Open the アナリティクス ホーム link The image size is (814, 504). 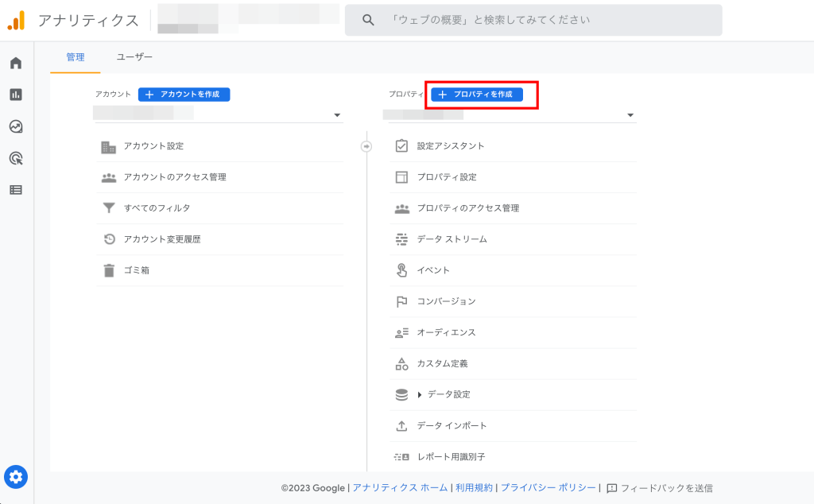(x=400, y=488)
